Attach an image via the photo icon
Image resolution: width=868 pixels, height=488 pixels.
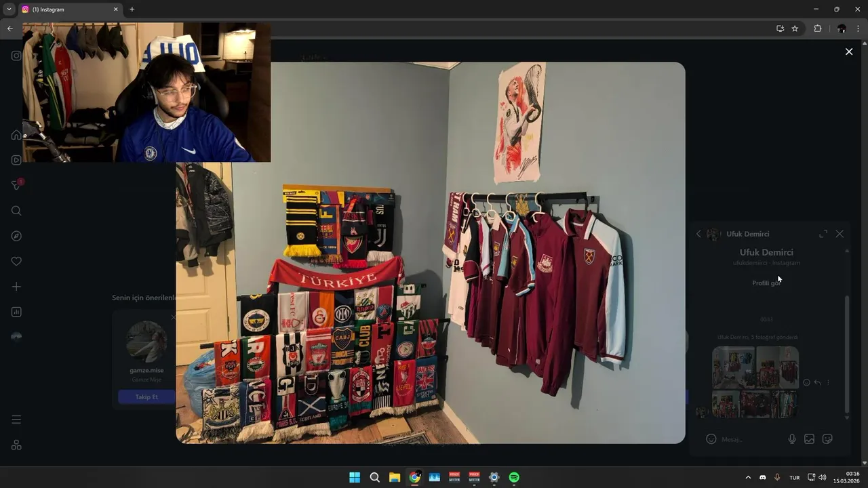[809, 439]
